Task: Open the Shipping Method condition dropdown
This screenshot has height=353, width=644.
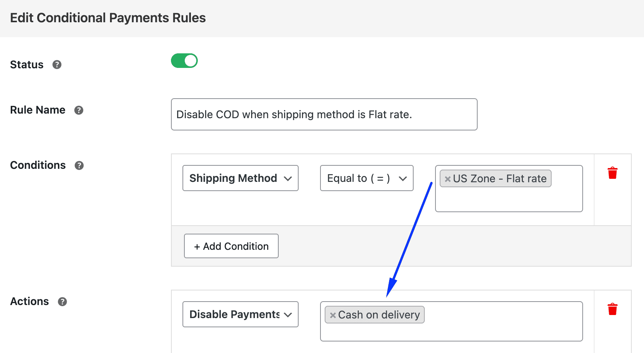Action: (240, 178)
